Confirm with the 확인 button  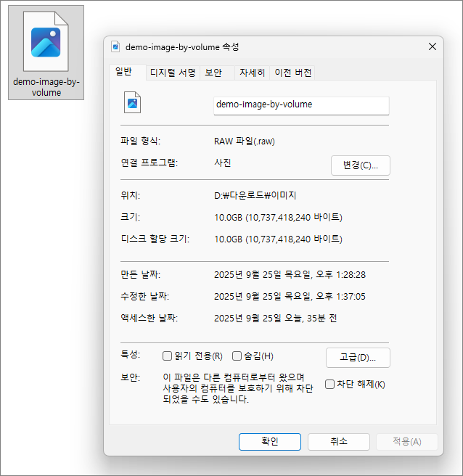click(269, 441)
